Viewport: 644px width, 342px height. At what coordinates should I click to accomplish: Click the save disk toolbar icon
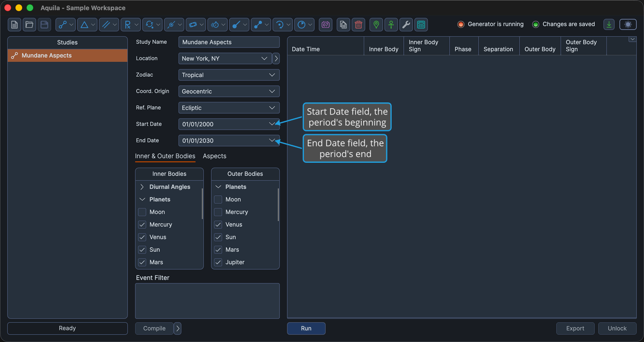(x=44, y=25)
